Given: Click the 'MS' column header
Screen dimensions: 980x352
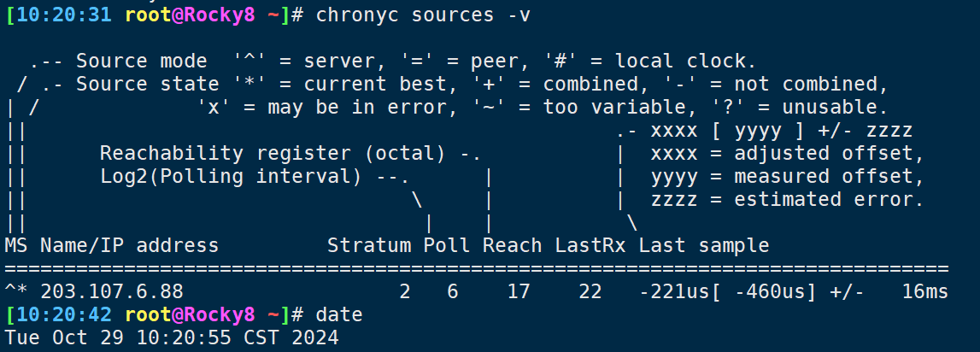Looking at the screenshot, I should pos(16,245).
